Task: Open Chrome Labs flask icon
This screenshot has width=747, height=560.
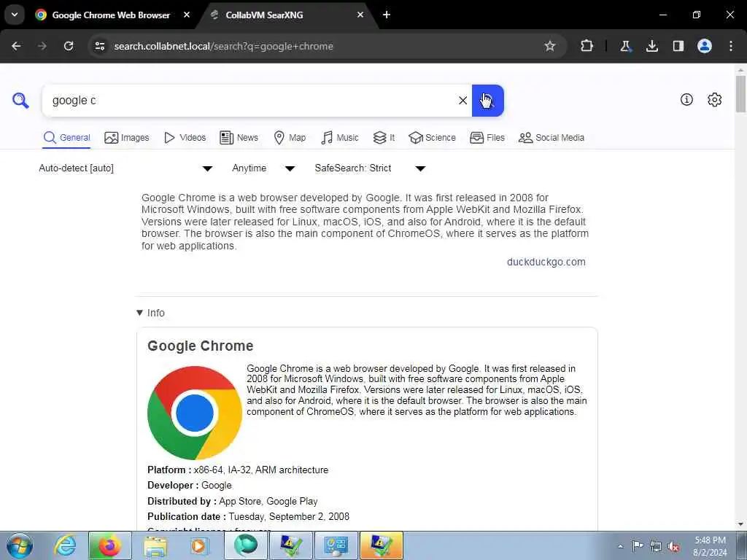Action: (625, 46)
